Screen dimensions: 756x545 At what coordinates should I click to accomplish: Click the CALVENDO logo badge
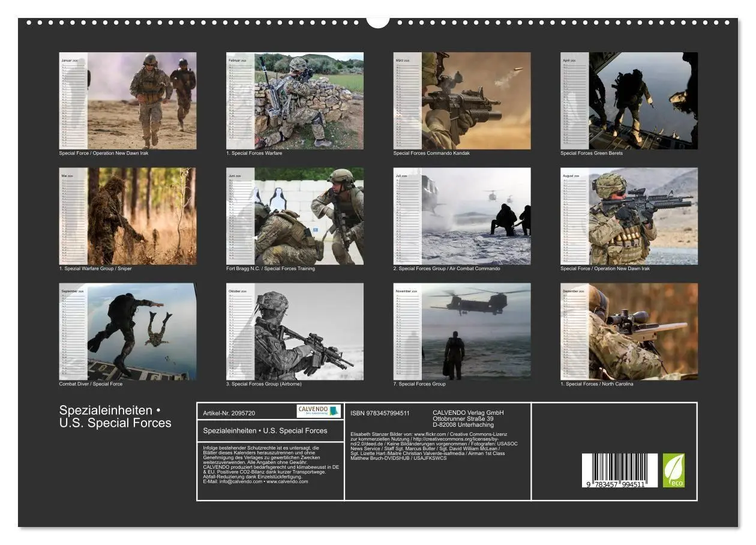(x=319, y=411)
